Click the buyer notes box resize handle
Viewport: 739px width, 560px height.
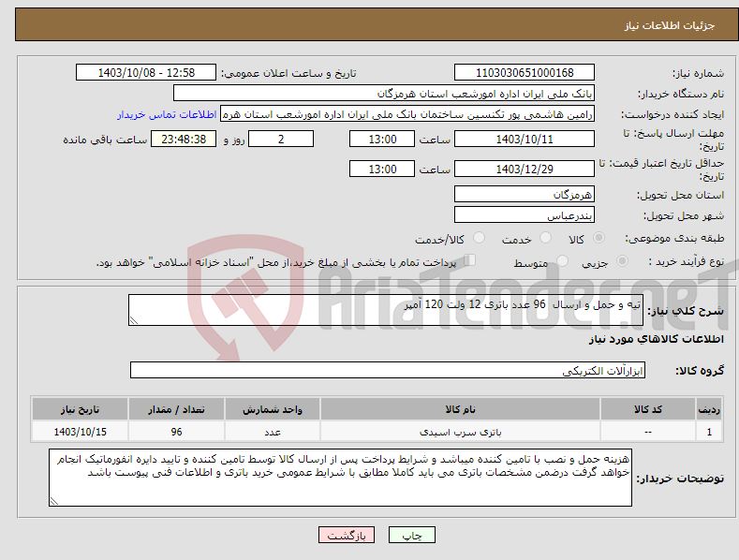(54, 501)
